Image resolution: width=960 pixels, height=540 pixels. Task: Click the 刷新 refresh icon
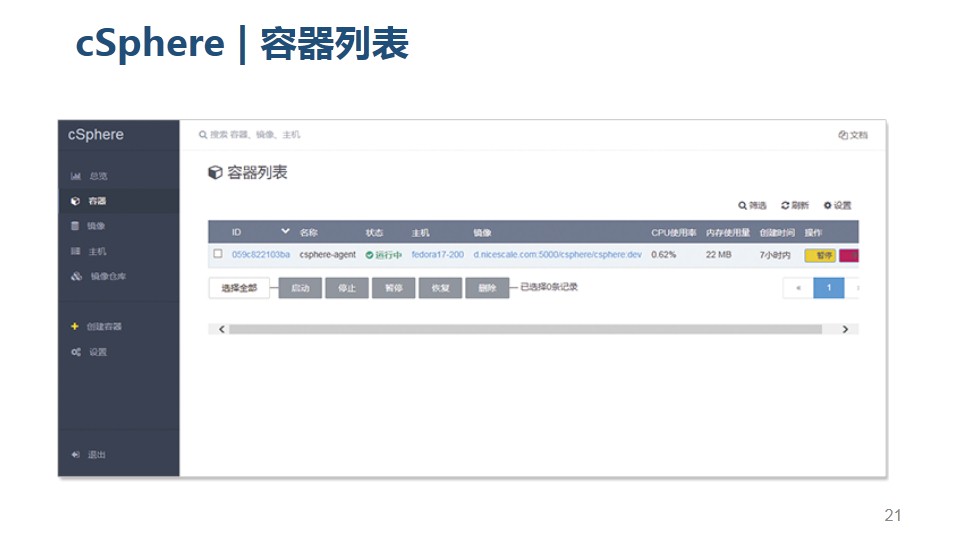(785, 206)
